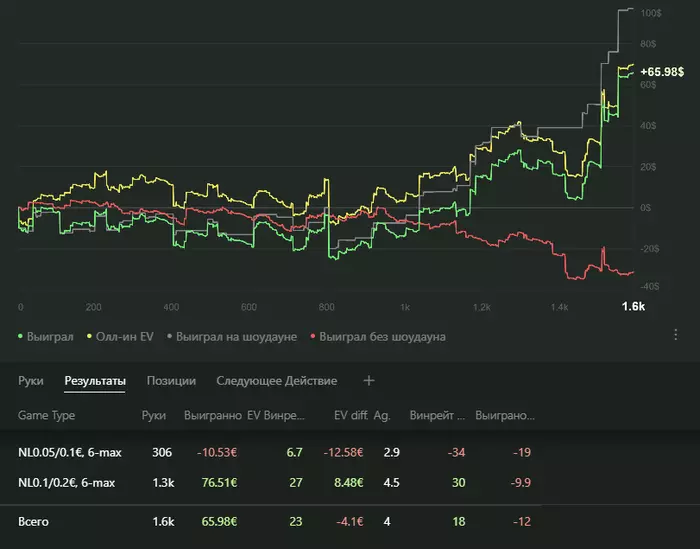Select the "Результаты" tab
Screen dimensions: 700x549
point(95,381)
